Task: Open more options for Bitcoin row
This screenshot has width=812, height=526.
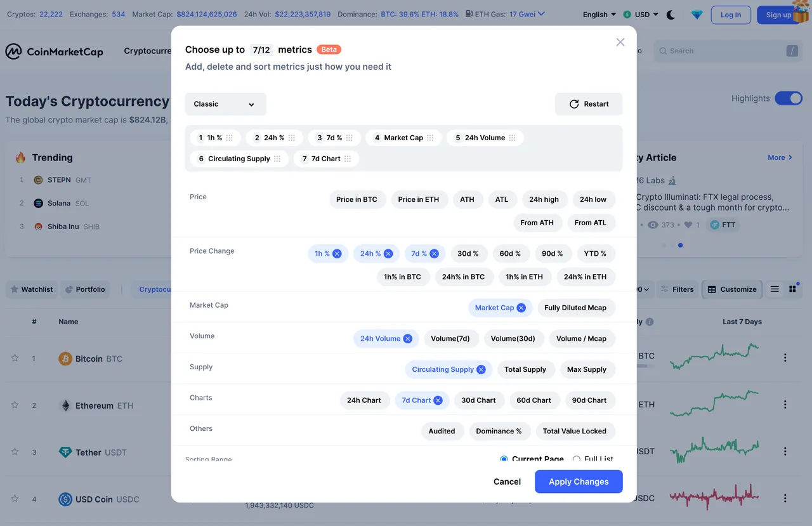Action: [x=785, y=358]
